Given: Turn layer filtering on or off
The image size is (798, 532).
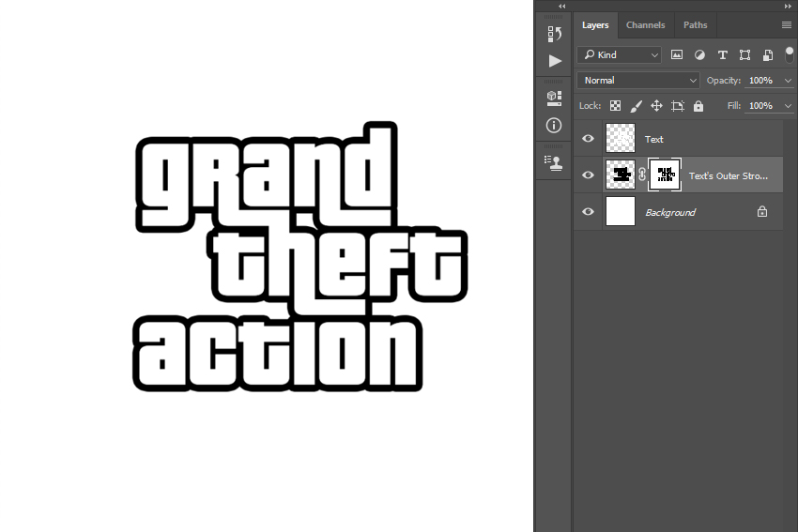Looking at the screenshot, I should (x=790, y=54).
